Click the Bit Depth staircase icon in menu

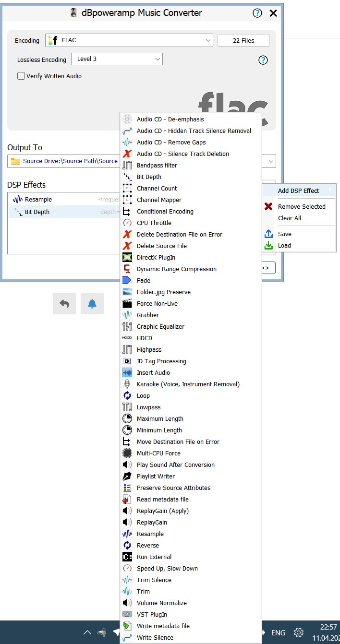pyautogui.click(x=127, y=177)
